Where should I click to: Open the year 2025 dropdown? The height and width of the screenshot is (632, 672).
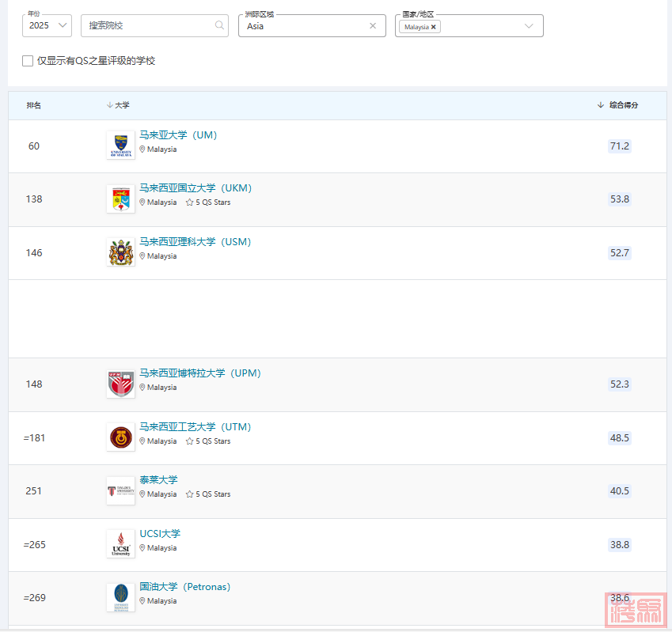point(47,25)
